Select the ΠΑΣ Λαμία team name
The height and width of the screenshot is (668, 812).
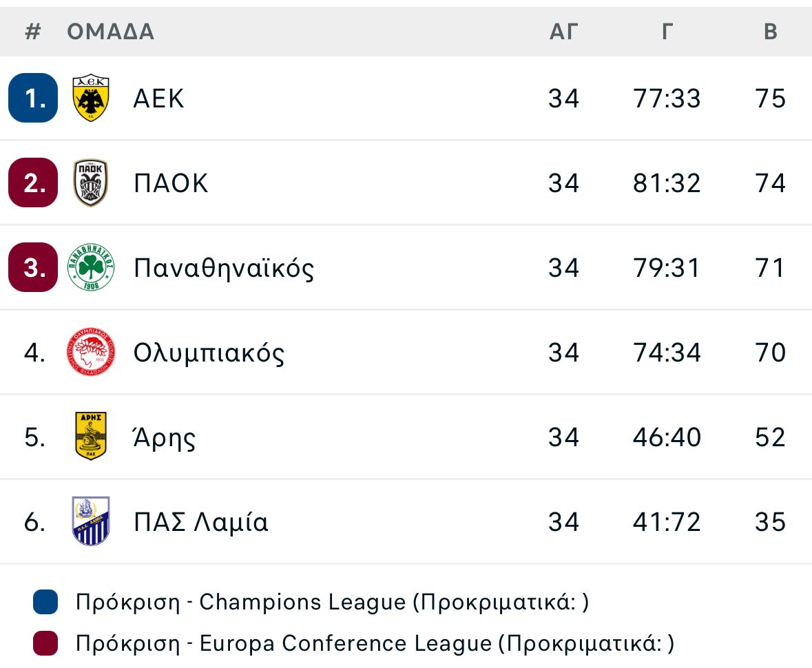(x=201, y=522)
